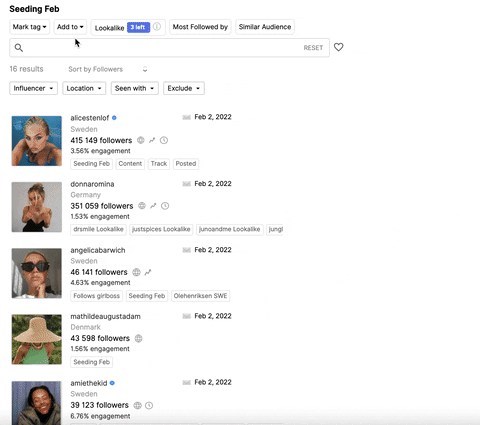The height and width of the screenshot is (425, 480).
Task: Open globe icon for alicestenlof
Action: pos(141,140)
